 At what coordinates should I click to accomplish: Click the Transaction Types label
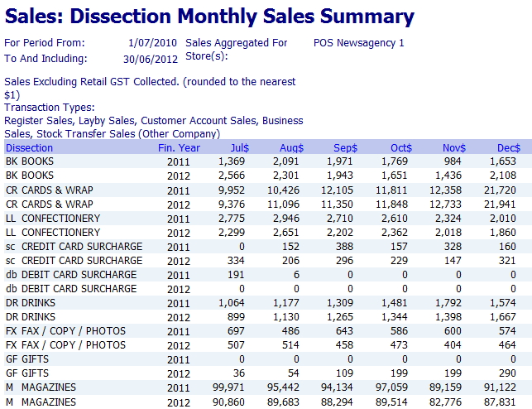point(50,108)
